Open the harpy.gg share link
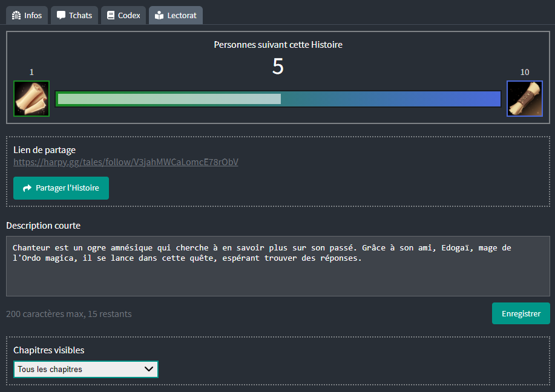Screen dimensions: 555x392 (x=126, y=162)
